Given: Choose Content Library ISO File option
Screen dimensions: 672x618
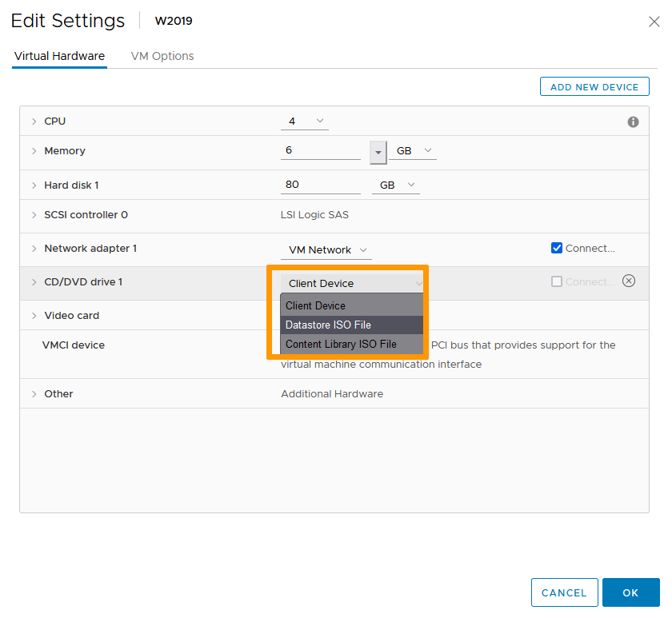Looking at the screenshot, I should [341, 344].
